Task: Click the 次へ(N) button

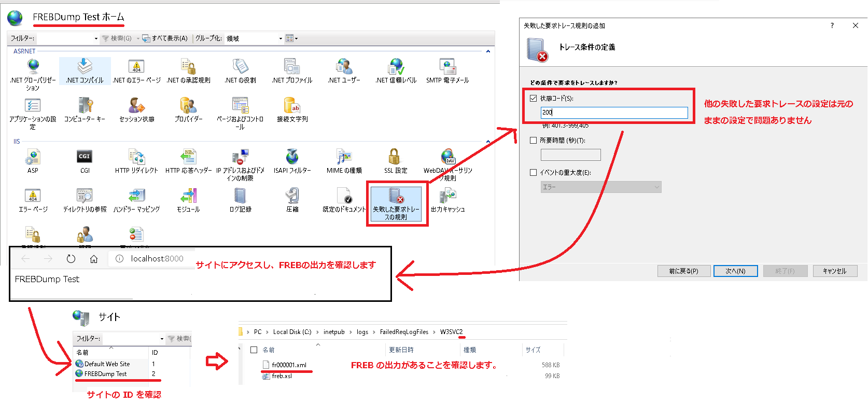Action: 735,271
